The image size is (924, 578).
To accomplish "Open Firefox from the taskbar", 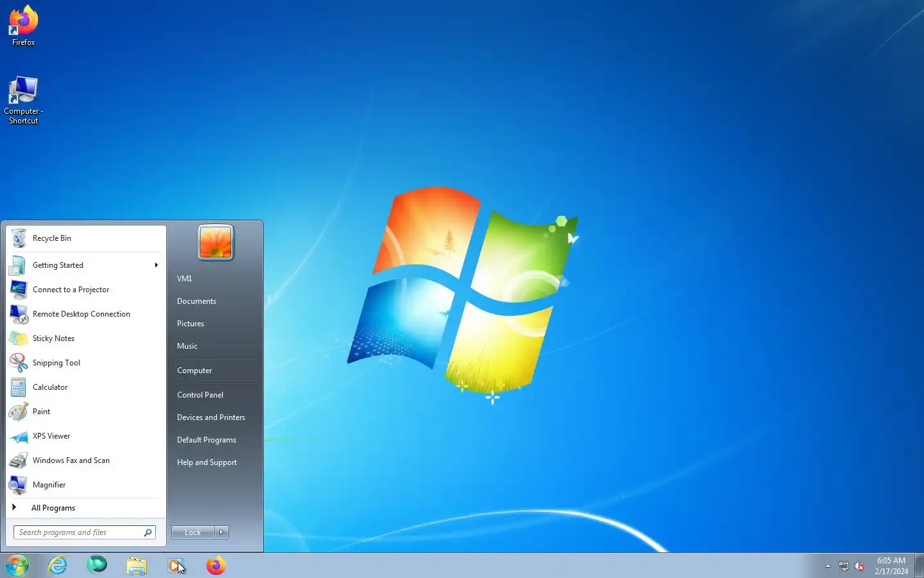I will click(216, 565).
